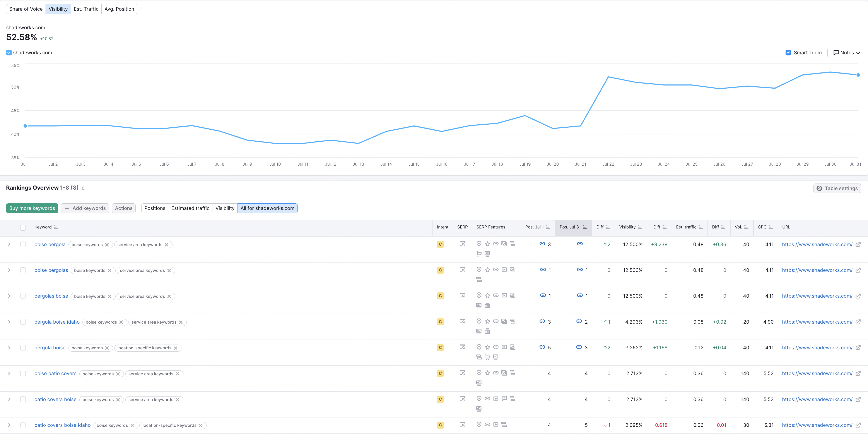The width and height of the screenshot is (868, 436).
Task: Click the Jul 31 chart data point
Action: [858, 75]
